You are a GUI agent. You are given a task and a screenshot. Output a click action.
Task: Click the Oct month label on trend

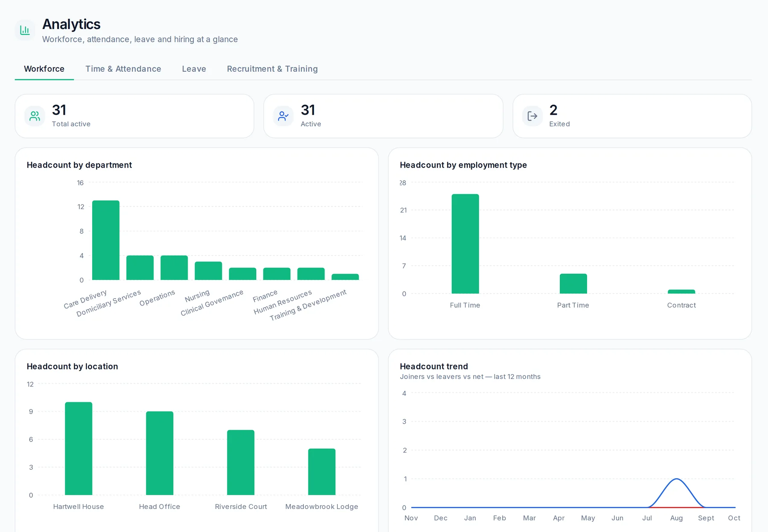(734, 518)
